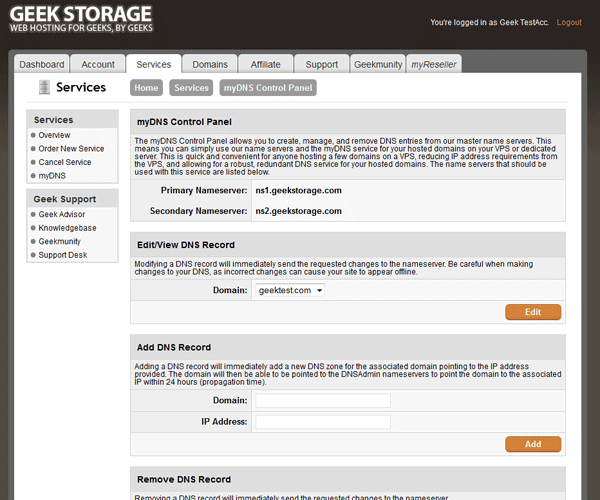
Task: Open Knowledgebase sidebar link
Action: coord(67,228)
